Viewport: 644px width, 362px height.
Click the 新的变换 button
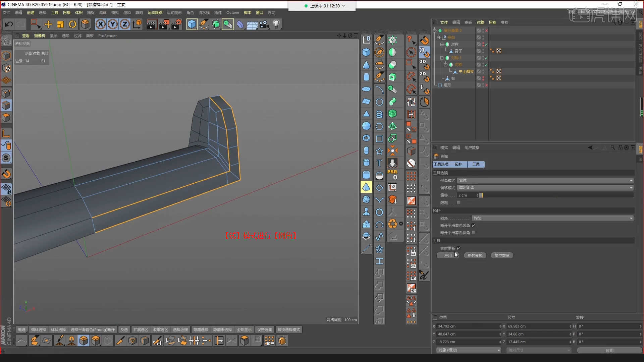pyautogui.click(x=475, y=255)
